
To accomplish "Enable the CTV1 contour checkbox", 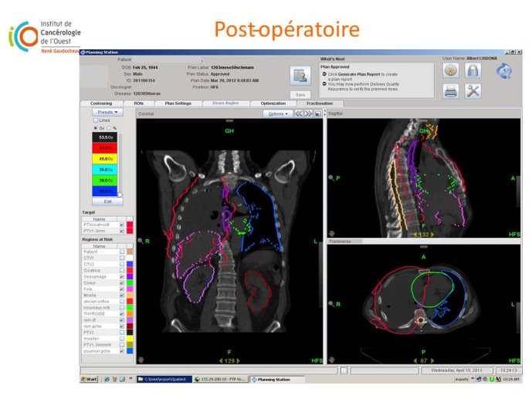I will (x=122, y=258).
